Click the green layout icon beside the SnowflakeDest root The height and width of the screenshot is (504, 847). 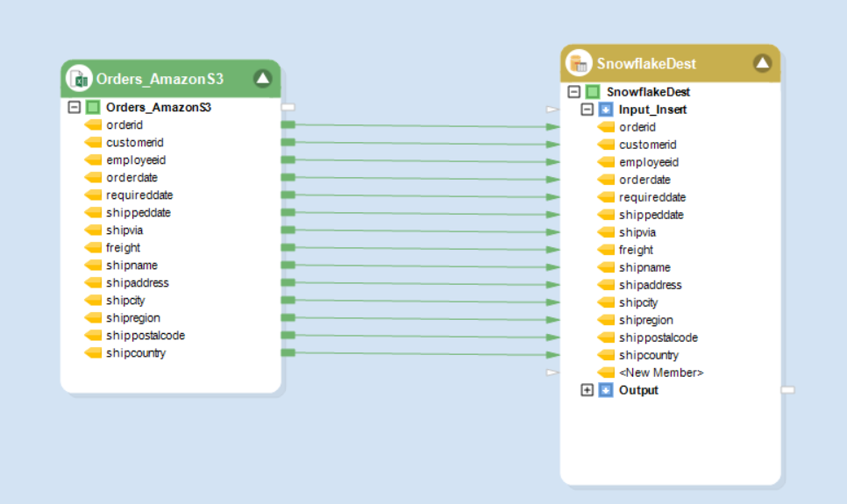point(593,92)
